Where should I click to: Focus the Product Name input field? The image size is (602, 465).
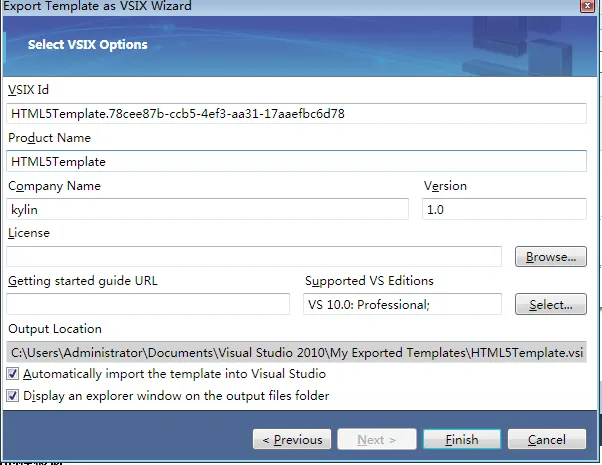(296, 161)
